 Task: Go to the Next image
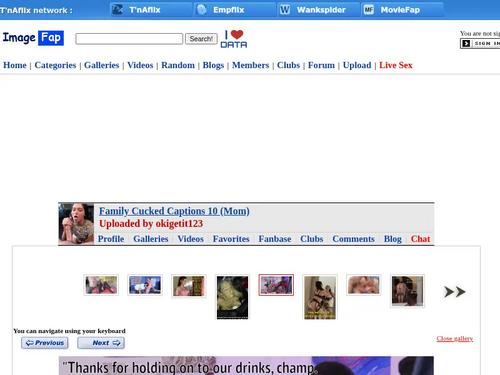point(101,343)
